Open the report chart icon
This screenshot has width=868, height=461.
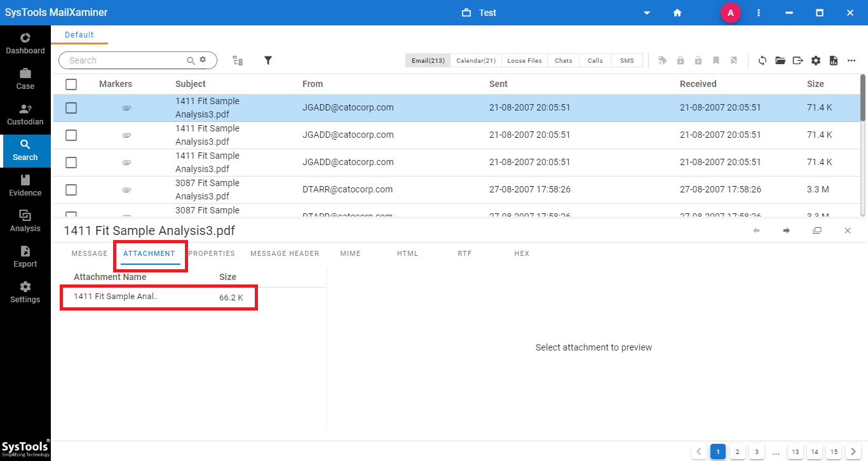point(834,60)
